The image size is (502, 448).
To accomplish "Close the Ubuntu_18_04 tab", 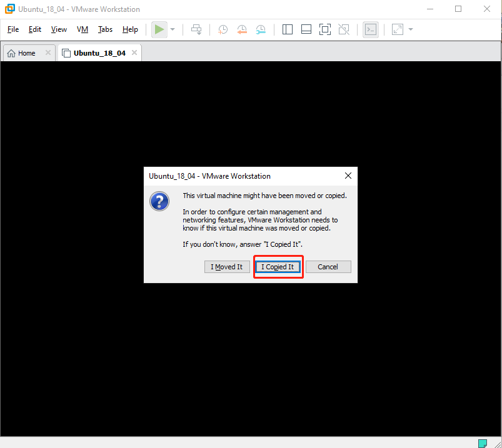I will pyautogui.click(x=134, y=52).
